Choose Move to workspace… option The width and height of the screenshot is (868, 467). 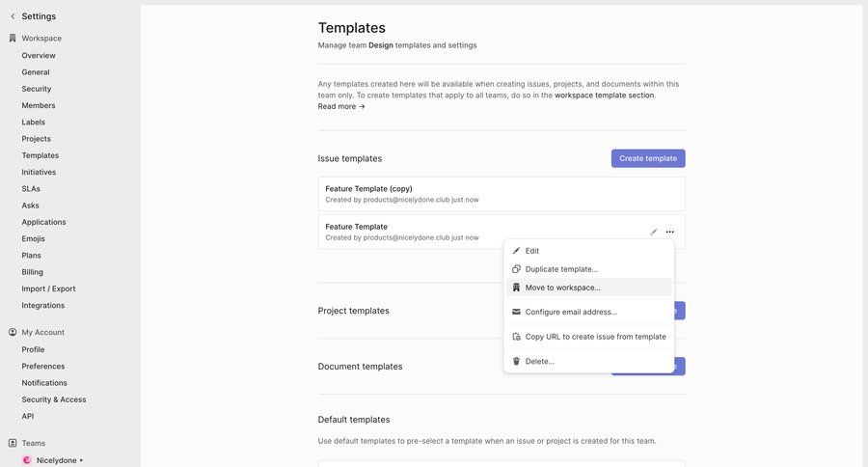coord(589,288)
